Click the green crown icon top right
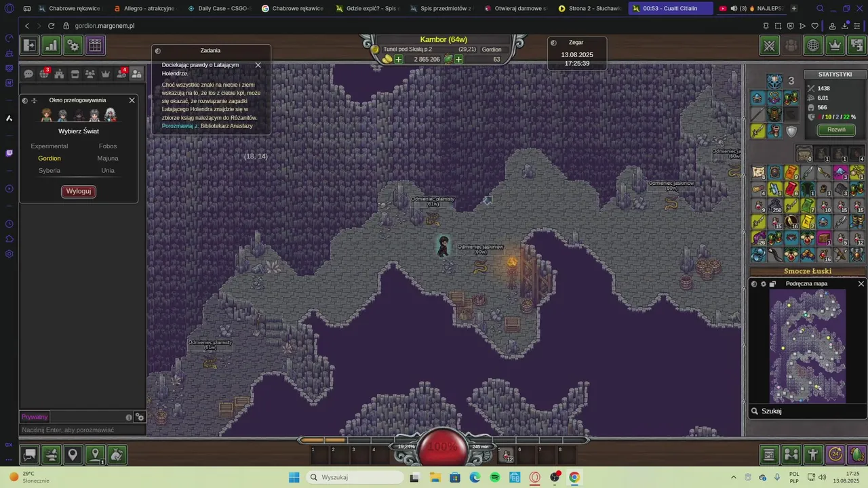868x488 pixels. 835,45
